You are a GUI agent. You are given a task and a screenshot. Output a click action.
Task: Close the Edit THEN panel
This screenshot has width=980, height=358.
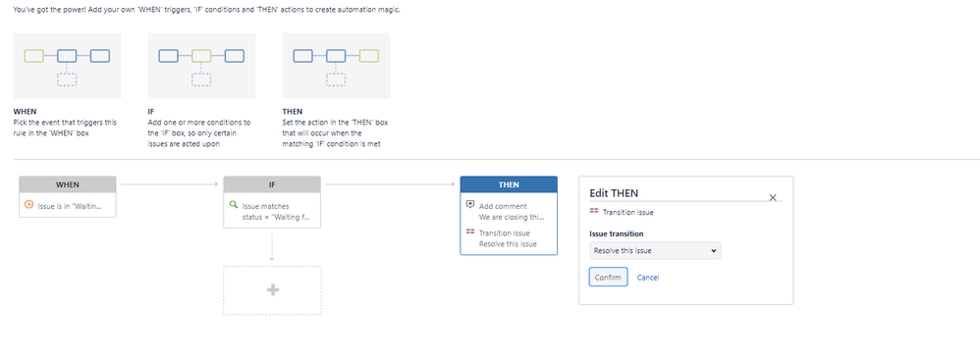point(773,197)
